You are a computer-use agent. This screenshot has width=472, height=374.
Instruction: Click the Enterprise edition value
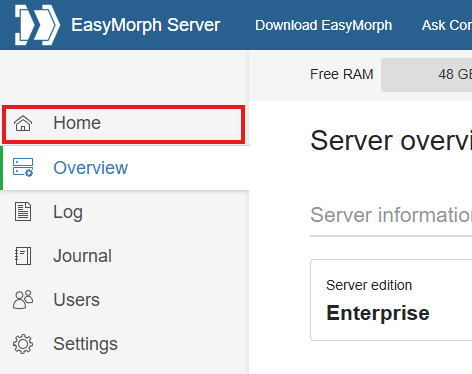tap(378, 313)
